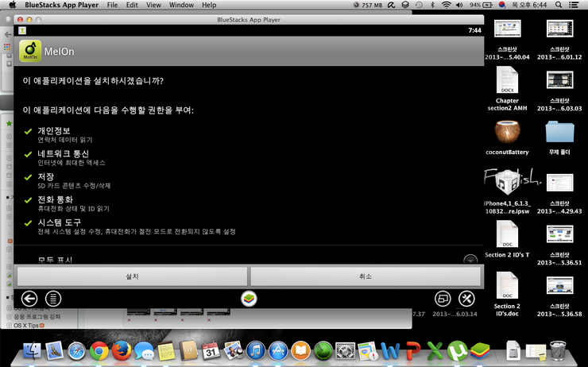
Task: Open Finder from the Dock
Action: tap(33, 351)
